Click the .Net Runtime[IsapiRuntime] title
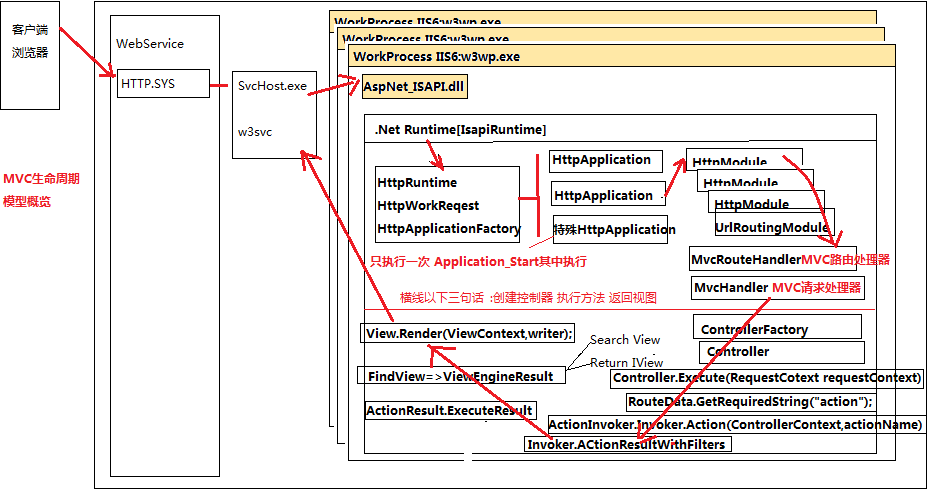The width and height of the screenshot is (932, 494). click(x=460, y=130)
